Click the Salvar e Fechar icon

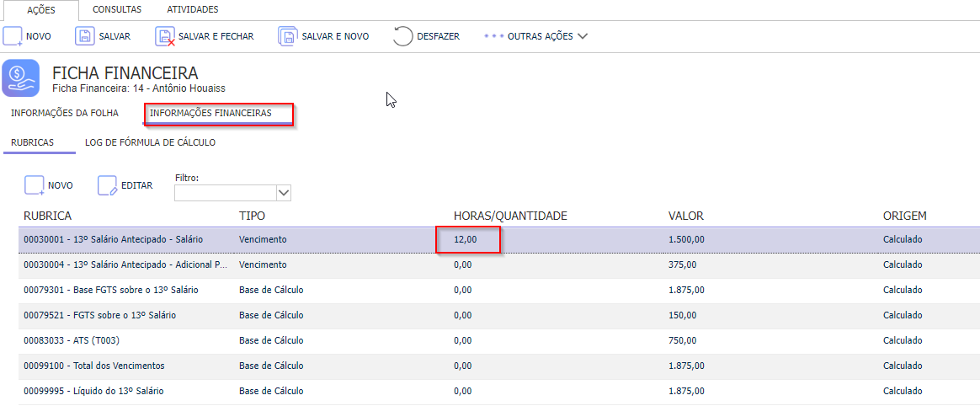click(165, 36)
